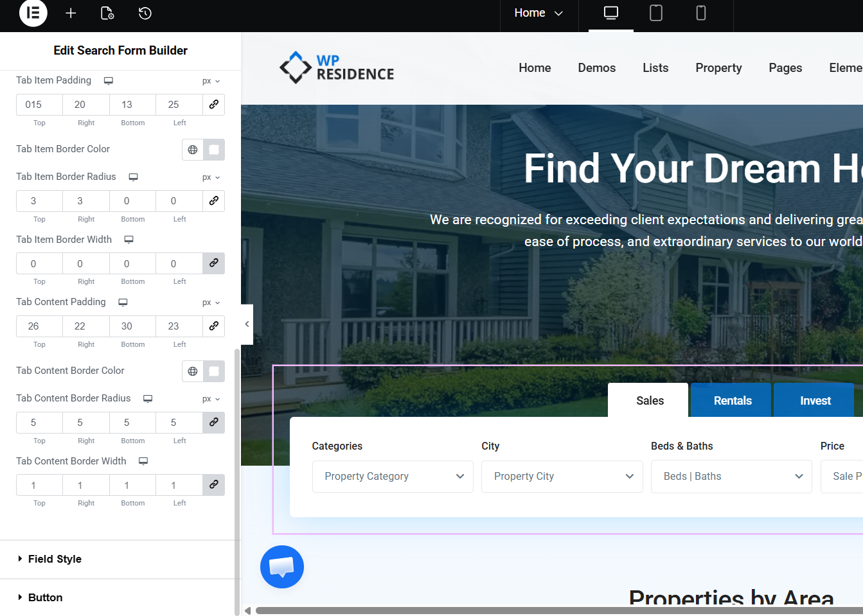Open the Elementor main menu logo
Image resolution: width=863 pixels, height=616 pixels.
click(x=33, y=13)
